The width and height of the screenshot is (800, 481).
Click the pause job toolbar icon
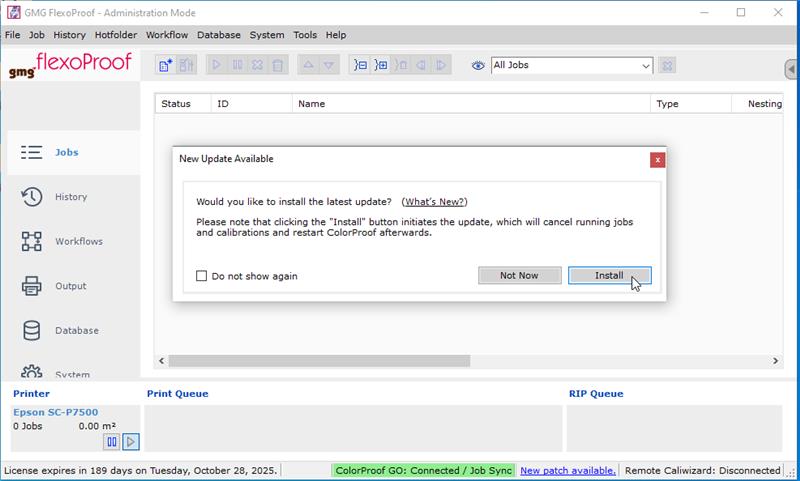click(x=237, y=65)
